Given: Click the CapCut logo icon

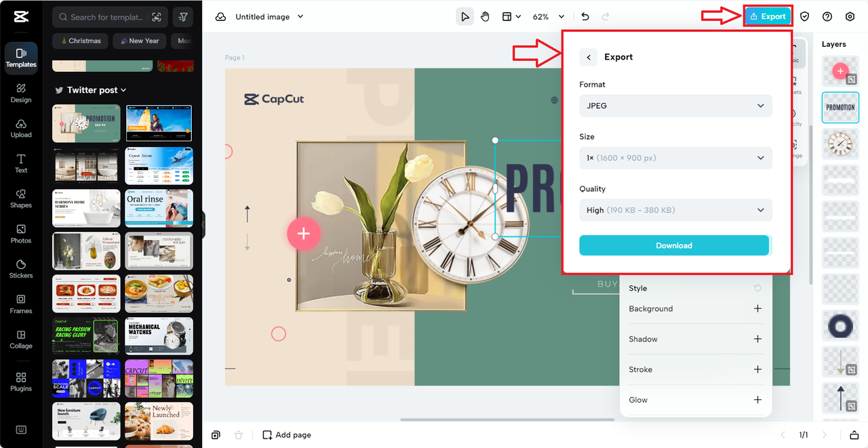Looking at the screenshot, I should point(20,17).
